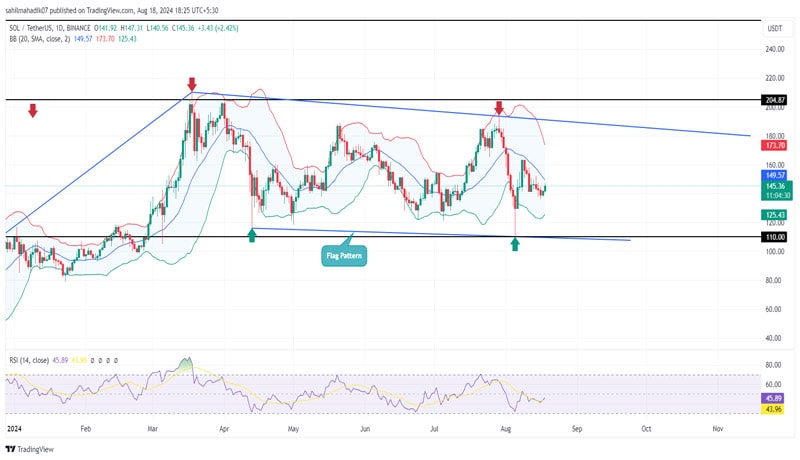Click the high price H147.31 value
Screen dimensions: 800x460
(x=131, y=28)
